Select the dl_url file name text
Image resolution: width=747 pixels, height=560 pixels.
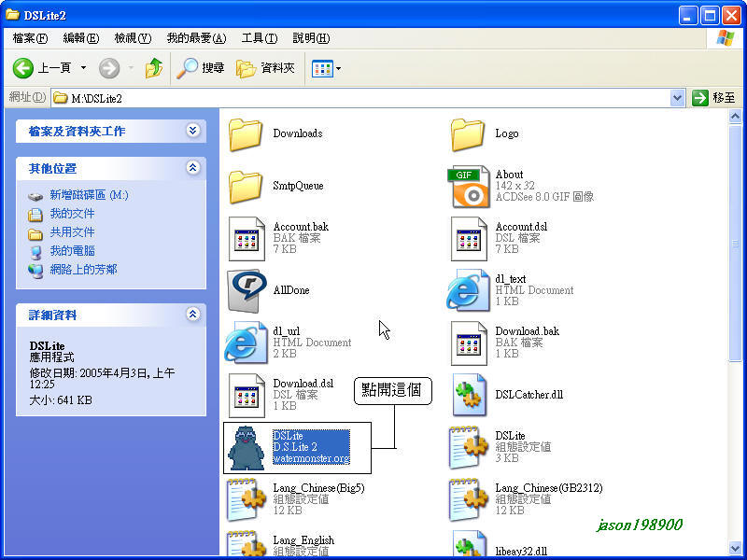287,331
